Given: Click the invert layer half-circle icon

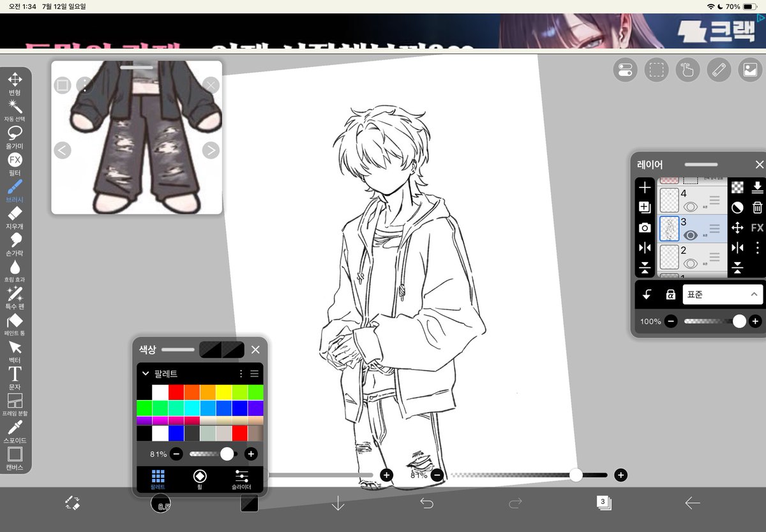Looking at the screenshot, I should coord(737,207).
